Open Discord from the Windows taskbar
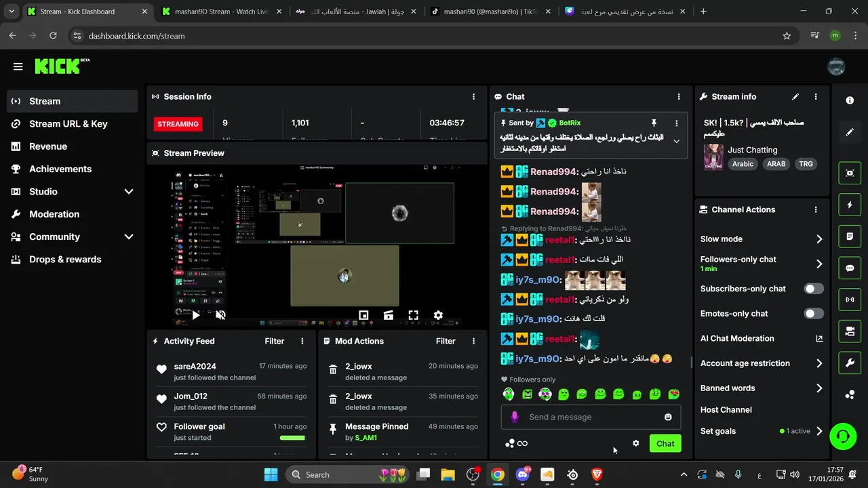The width and height of the screenshot is (868, 488). pyautogui.click(x=523, y=474)
